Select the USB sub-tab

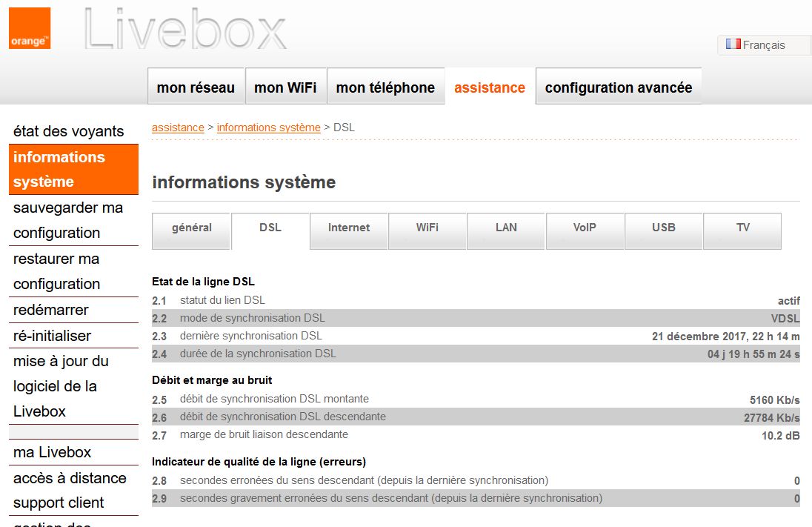coord(663,228)
